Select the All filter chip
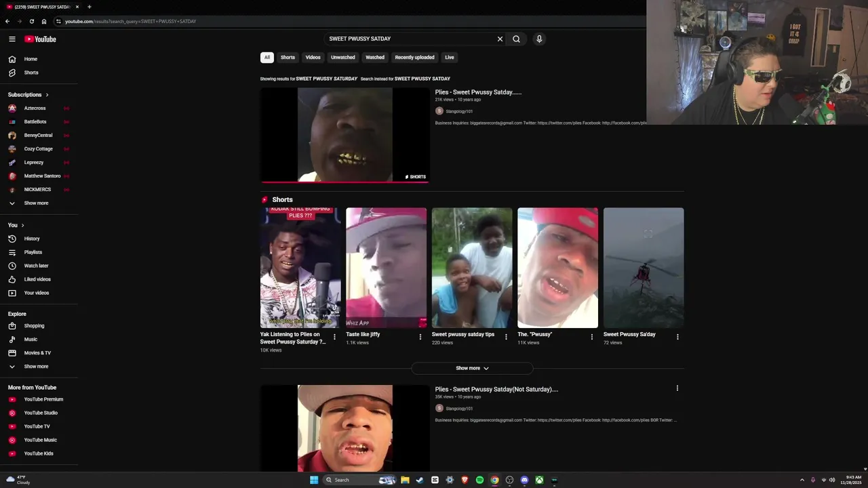Image resolution: width=868 pixels, height=488 pixels. 267,58
